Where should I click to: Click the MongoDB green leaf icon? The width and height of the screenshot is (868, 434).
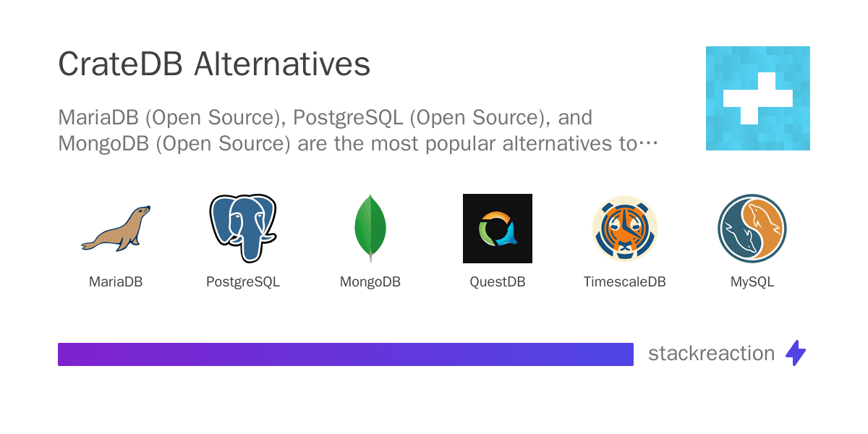370,229
